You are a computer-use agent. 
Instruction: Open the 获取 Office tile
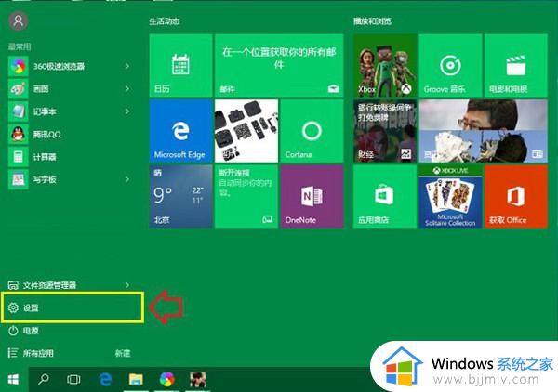[515, 196]
